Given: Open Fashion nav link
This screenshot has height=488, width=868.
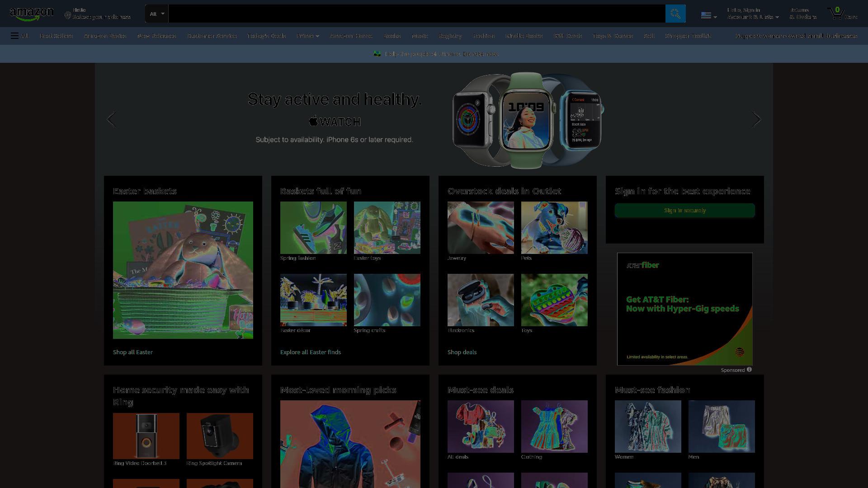Looking at the screenshot, I should tap(484, 36).
